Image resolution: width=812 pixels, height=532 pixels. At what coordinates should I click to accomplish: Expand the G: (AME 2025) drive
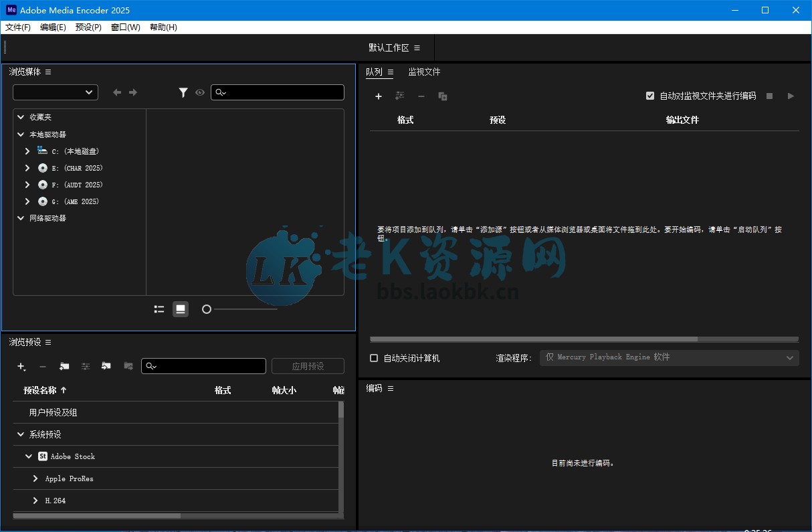(27, 201)
